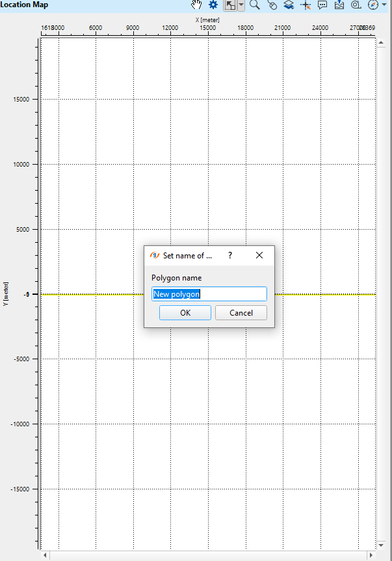Cancel the polygon name dialog

(241, 312)
